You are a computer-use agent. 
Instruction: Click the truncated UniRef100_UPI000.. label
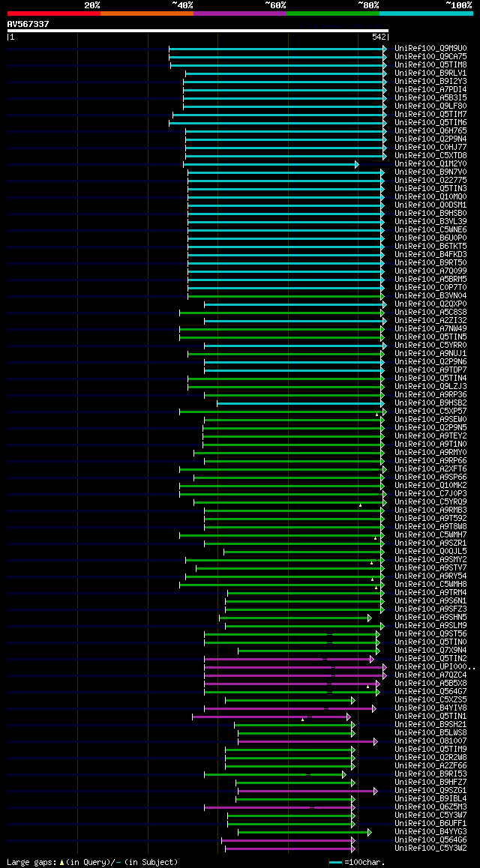434,667
